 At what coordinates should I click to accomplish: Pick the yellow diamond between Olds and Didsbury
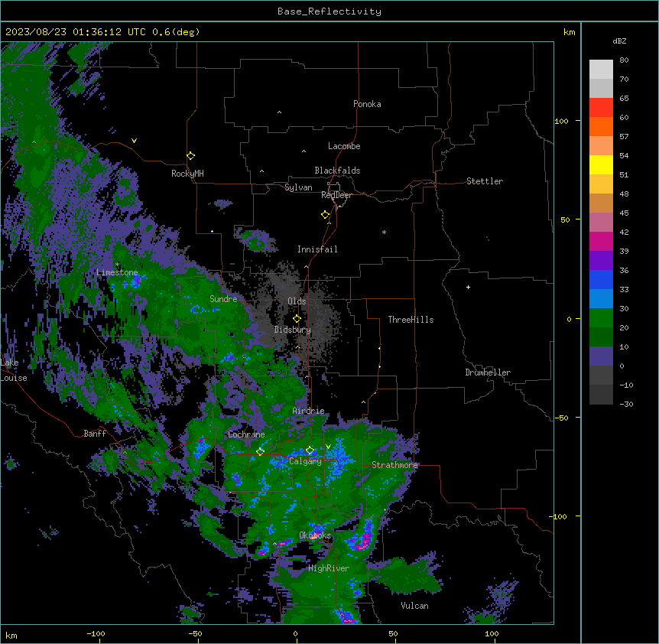(297, 319)
